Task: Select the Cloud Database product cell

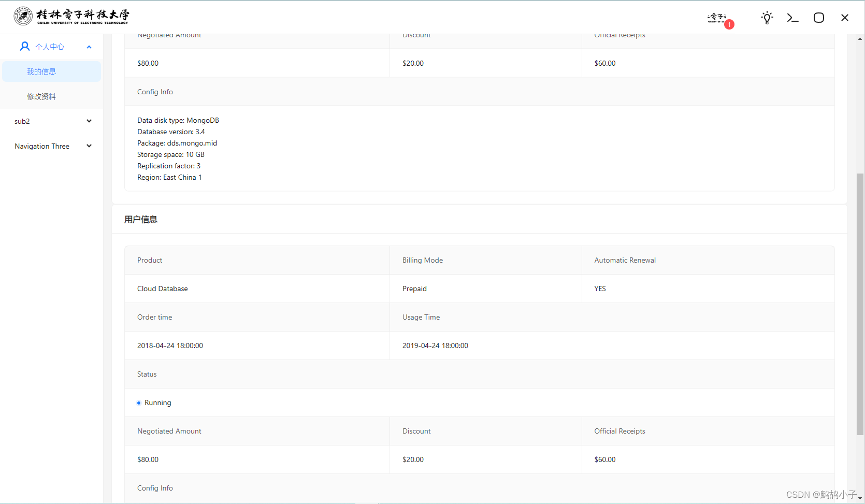Action: click(162, 289)
